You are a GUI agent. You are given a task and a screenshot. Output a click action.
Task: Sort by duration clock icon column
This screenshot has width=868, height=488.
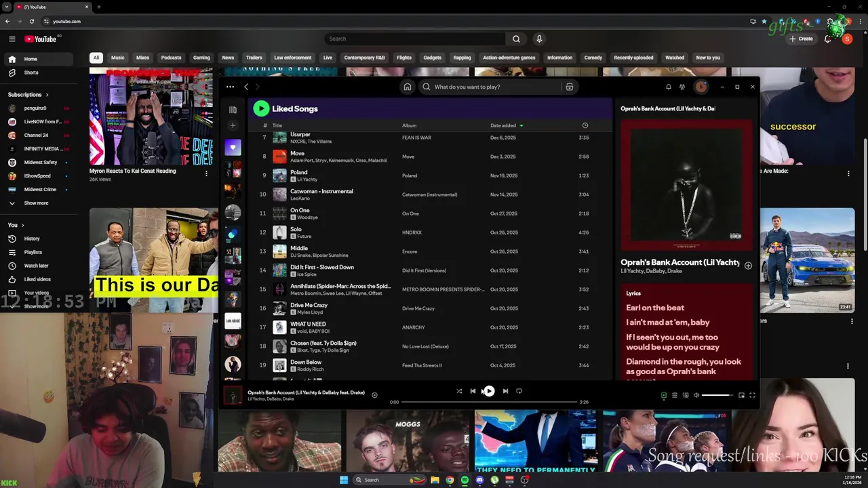point(585,125)
